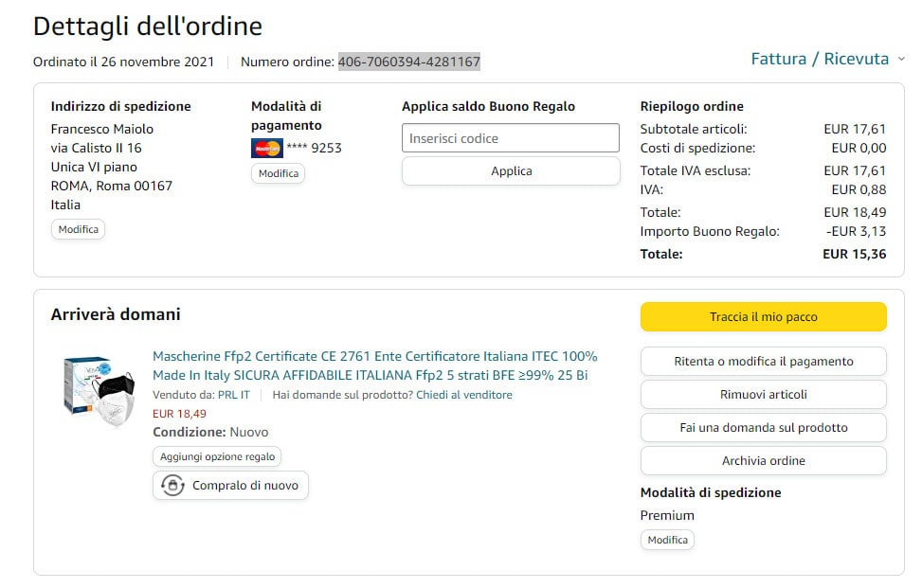Click the Chiedi al venditore link
The image size is (922, 588).
(463, 395)
